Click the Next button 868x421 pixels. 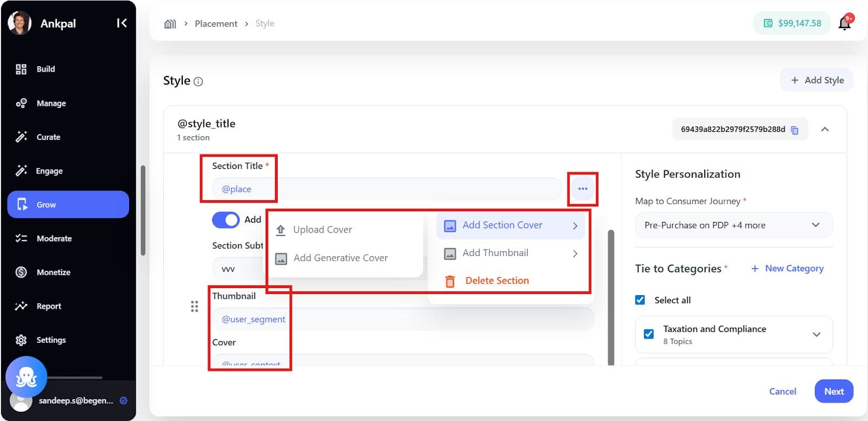[x=833, y=391]
